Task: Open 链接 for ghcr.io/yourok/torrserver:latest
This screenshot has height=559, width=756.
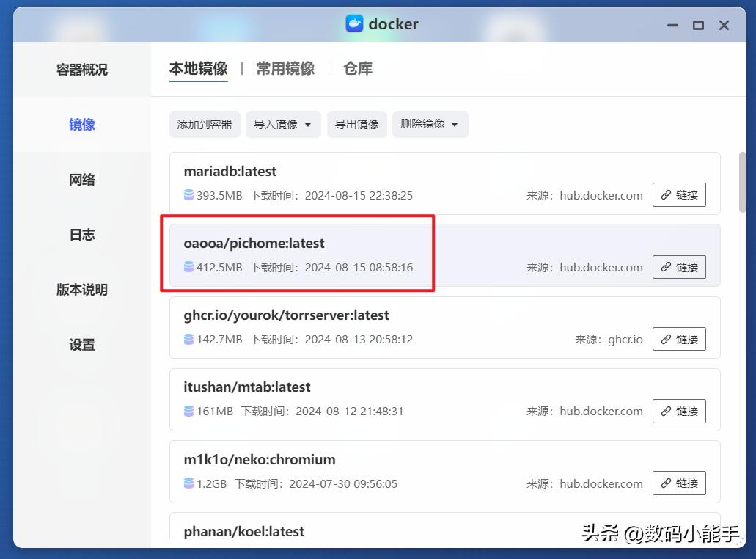Action: point(679,339)
